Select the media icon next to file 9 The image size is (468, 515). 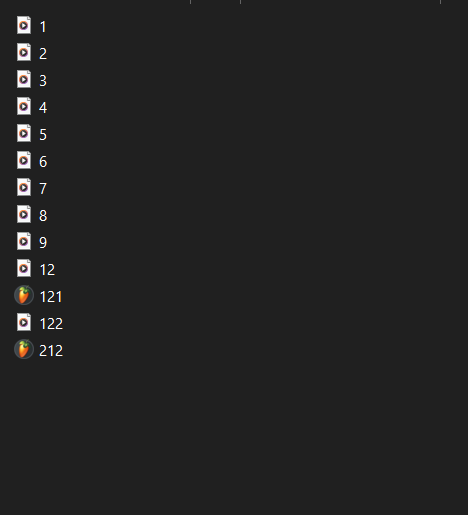coord(24,241)
